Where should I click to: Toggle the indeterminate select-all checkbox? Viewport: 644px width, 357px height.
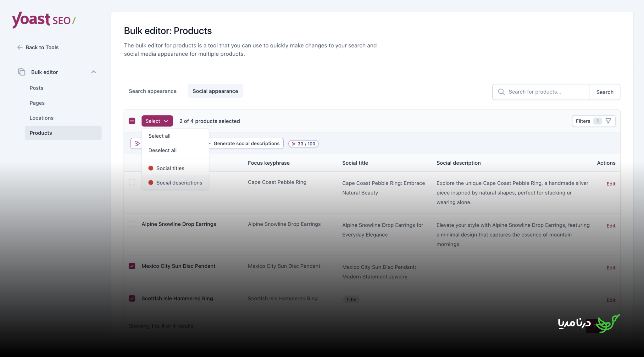132,121
